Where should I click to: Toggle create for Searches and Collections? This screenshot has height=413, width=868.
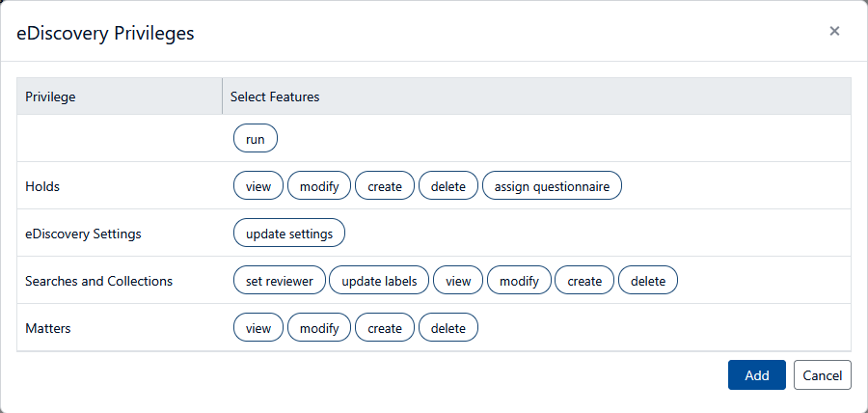click(x=584, y=281)
